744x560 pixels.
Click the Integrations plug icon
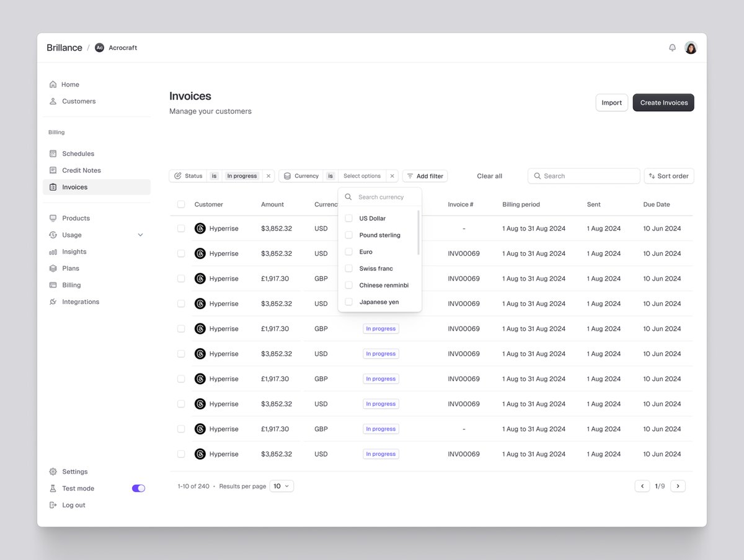(x=53, y=302)
